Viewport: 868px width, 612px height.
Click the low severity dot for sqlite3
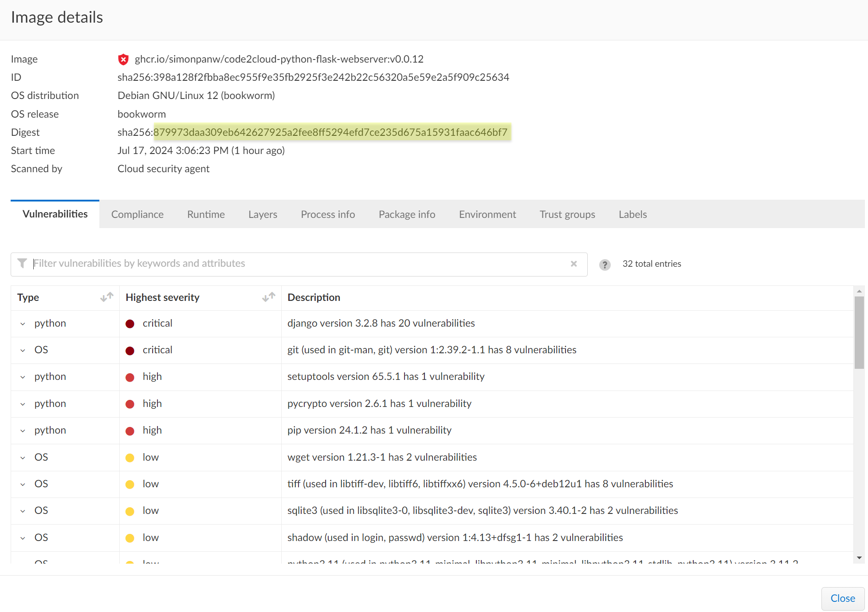click(x=130, y=511)
